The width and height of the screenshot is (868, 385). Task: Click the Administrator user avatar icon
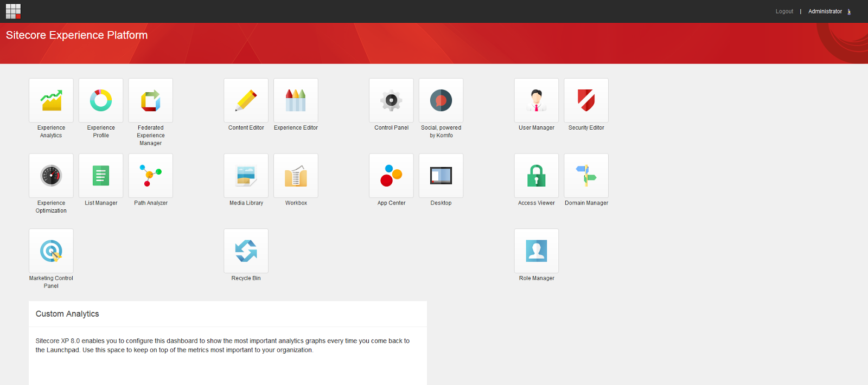[850, 11]
